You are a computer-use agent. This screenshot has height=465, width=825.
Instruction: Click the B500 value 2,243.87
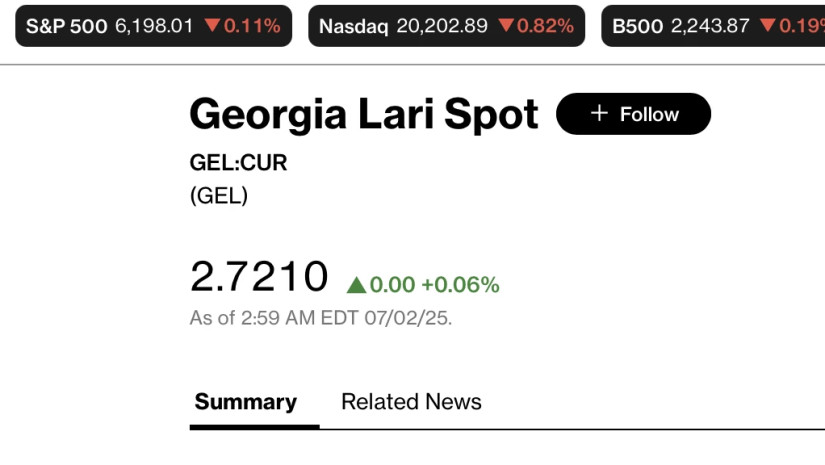point(710,26)
